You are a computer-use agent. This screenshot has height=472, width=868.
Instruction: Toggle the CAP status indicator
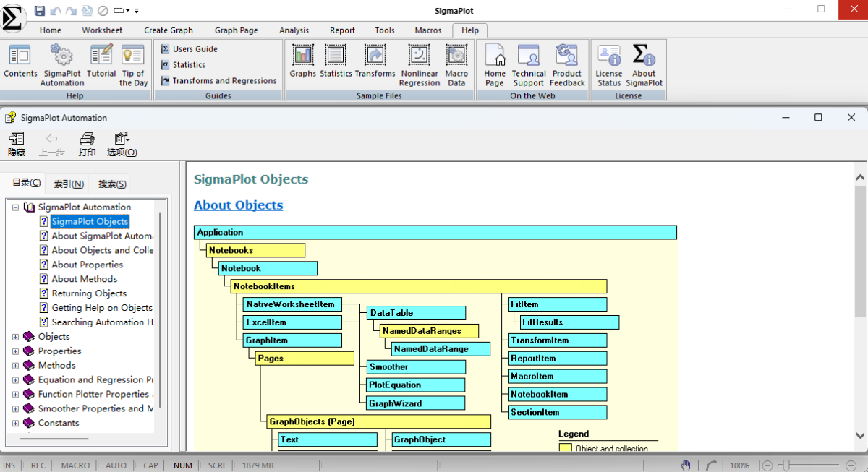point(150,465)
